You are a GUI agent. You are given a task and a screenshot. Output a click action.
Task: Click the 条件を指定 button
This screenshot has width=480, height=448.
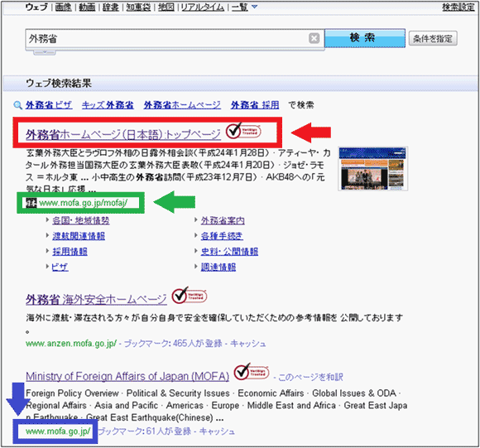[433, 38]
